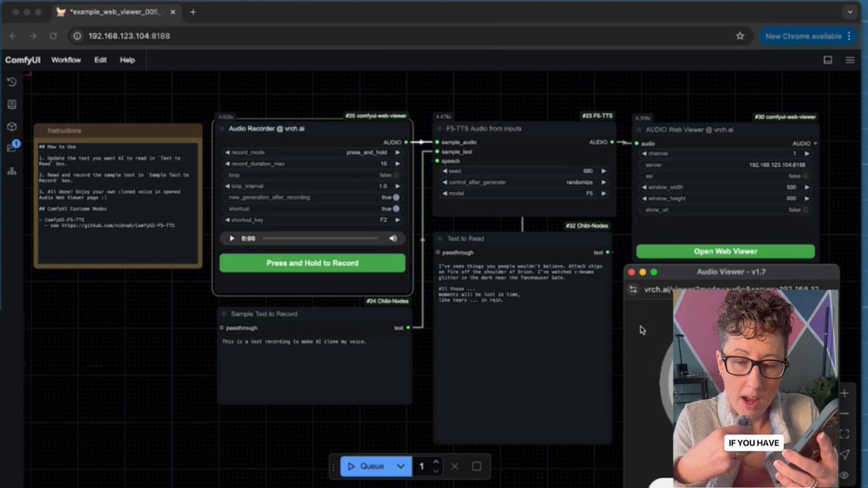The image size is (868, 488).
Task: Increase window_width value with right arrow
Action: click(x=807, y=187)
